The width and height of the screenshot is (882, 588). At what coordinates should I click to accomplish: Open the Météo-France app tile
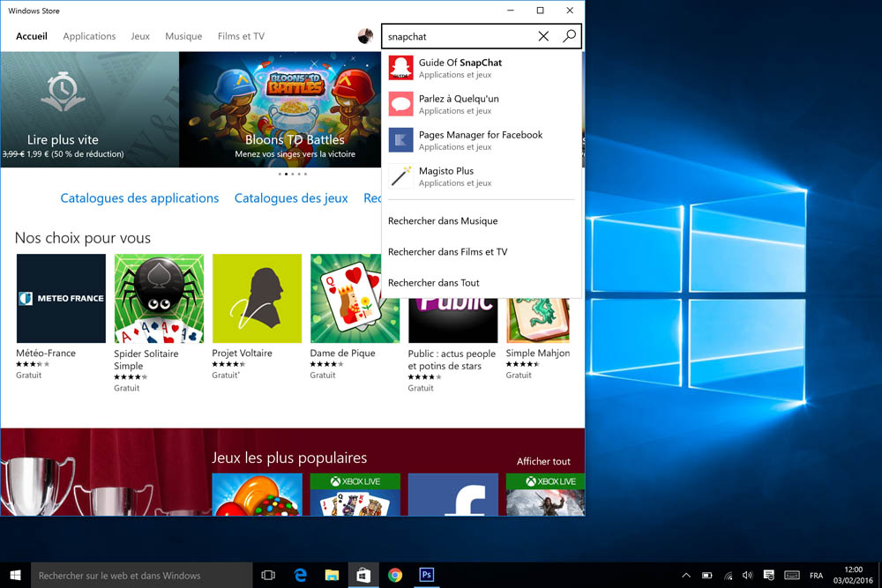[x=61, y=299]
